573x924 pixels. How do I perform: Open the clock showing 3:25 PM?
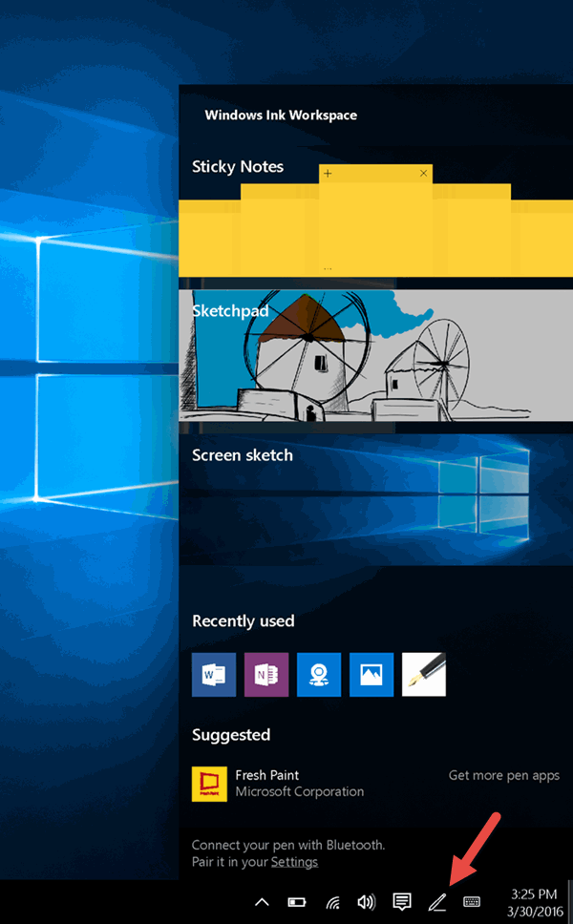(x=534, y=902)
